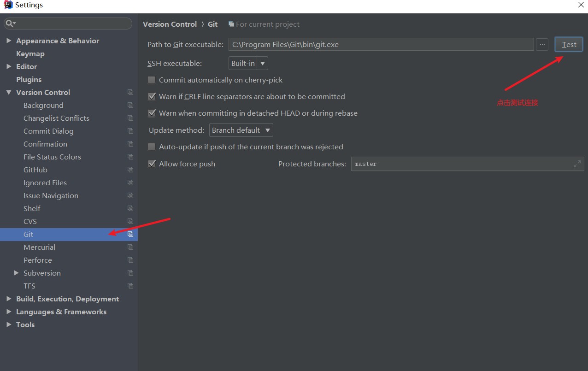The width and height of the screenshot is (588, 371).
Task: Click the project-level icon beside Commit Dialog
Action: tap(130, 131)
